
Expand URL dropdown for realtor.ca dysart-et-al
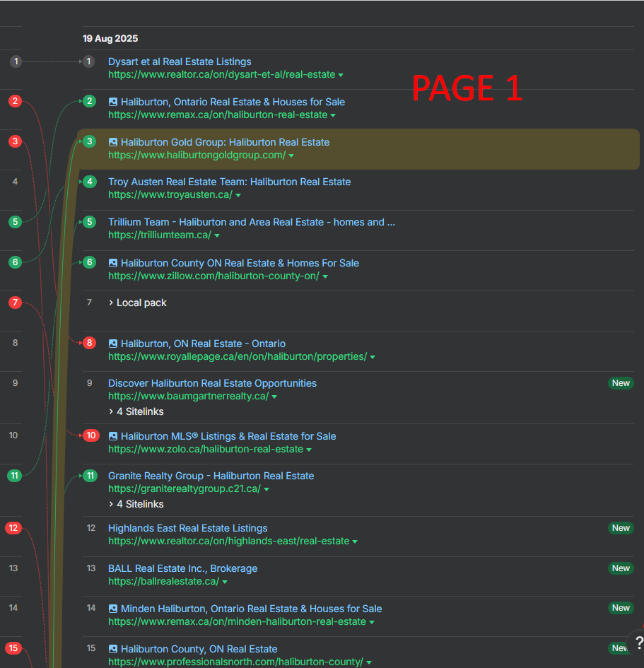pos(341,75)
